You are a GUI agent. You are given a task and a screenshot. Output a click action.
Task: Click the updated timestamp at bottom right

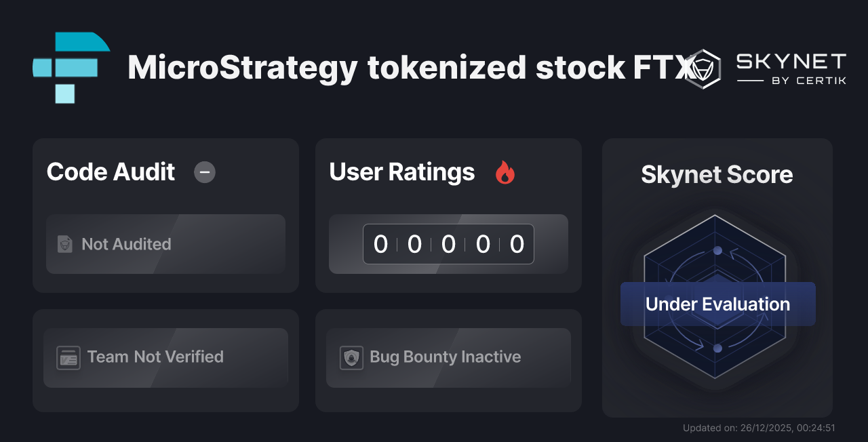(759, 428)
